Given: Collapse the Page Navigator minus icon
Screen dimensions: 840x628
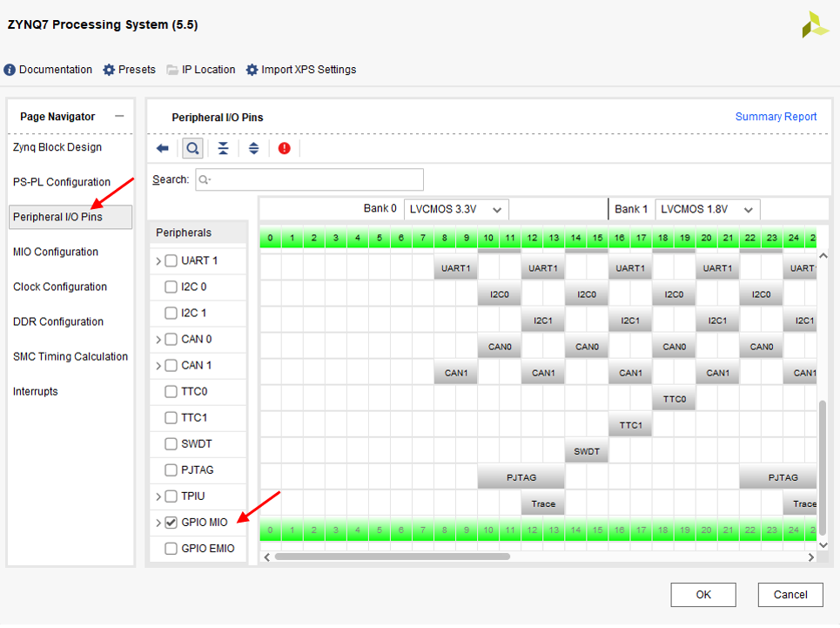Looking at the screenshot, I should coord(119,116).
